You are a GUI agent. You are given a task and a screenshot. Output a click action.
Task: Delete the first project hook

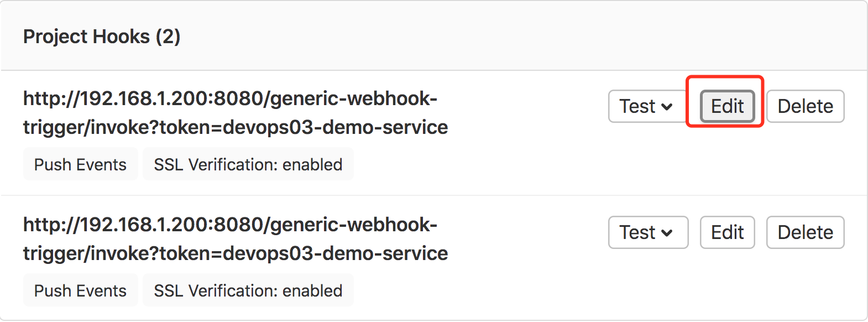pos(805,106)
